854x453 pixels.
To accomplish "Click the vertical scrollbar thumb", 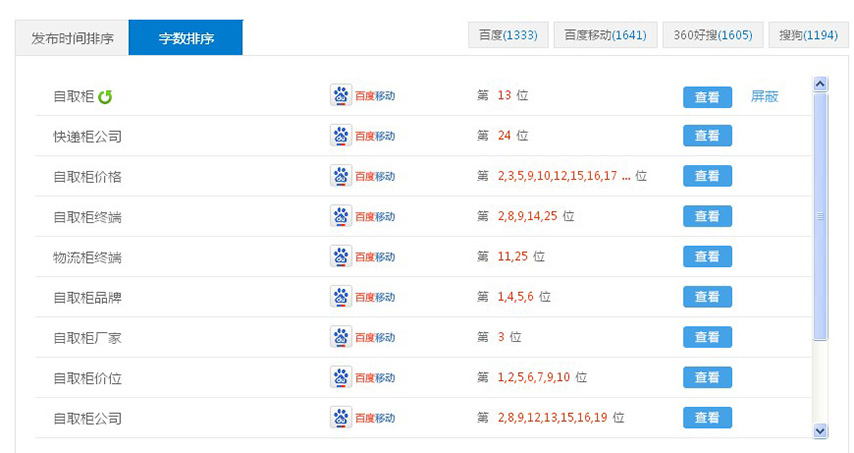I will point(820,217).
